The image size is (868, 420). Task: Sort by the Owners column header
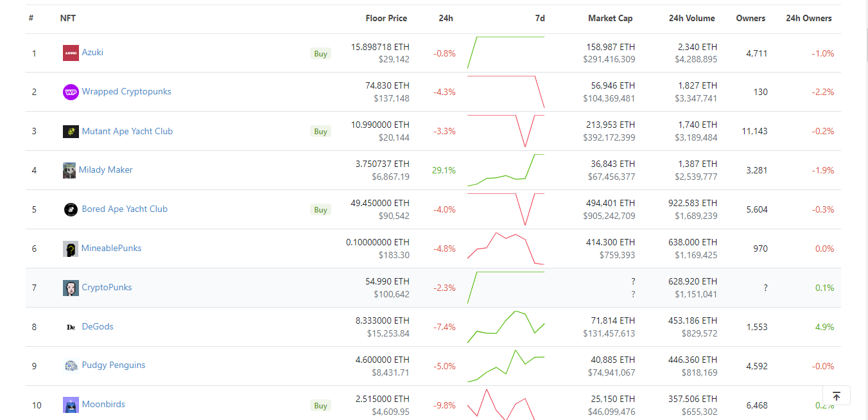[751, 19]
